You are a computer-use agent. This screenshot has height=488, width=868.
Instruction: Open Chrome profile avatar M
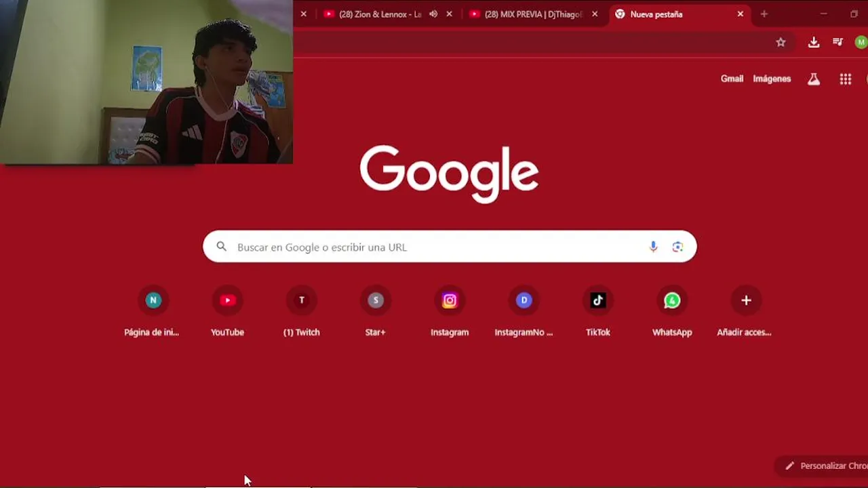[x=861, y=42]
